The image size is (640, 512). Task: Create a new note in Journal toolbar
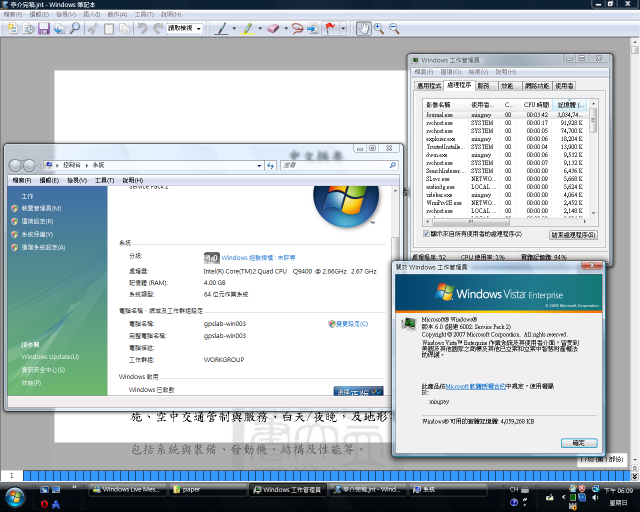[13, 29]
